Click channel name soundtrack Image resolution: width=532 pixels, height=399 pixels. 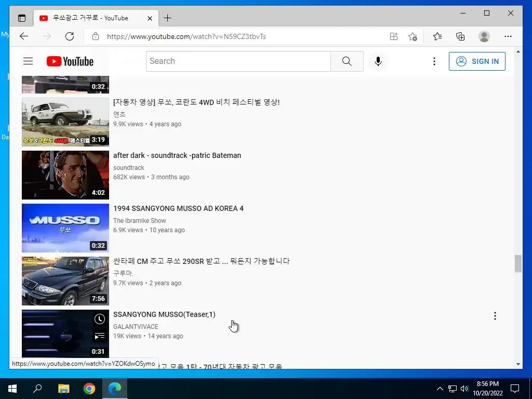(x=129, y=168)
